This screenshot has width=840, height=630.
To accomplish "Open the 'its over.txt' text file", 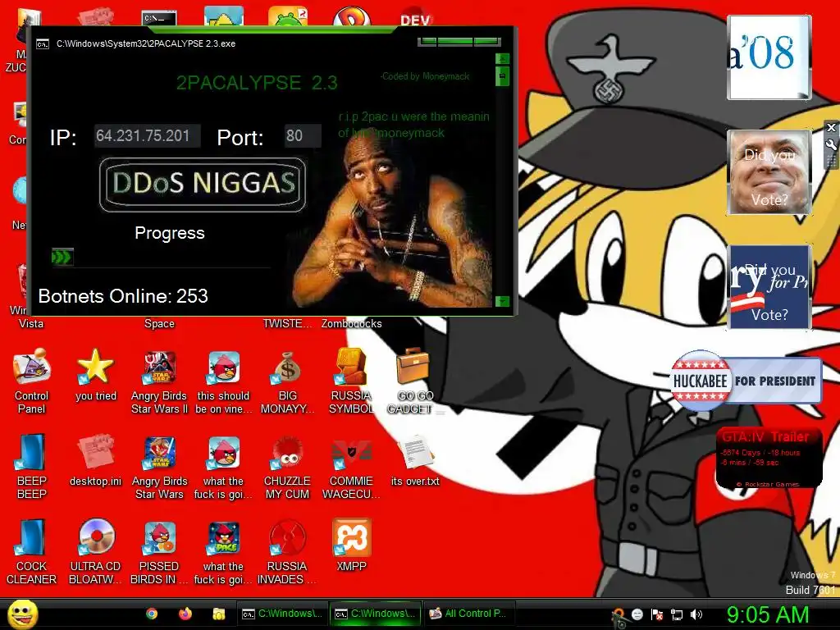I will [x=415, y=461].
